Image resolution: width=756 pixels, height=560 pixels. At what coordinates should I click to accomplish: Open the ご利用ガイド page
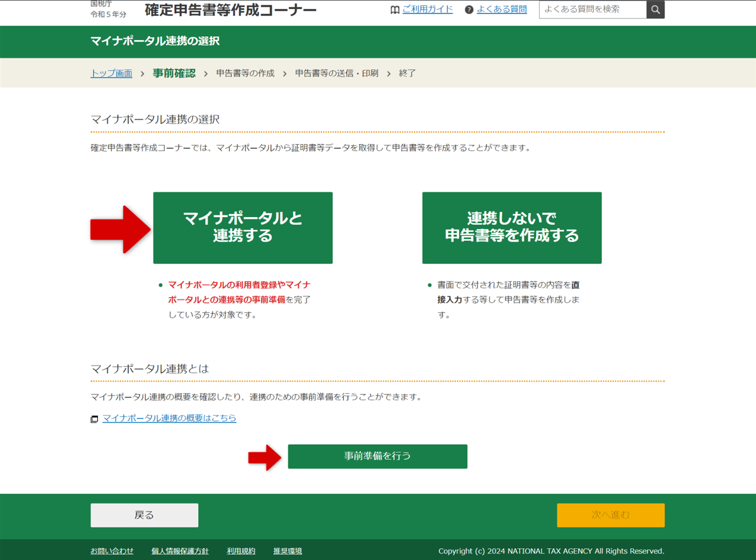coord(428,9)
